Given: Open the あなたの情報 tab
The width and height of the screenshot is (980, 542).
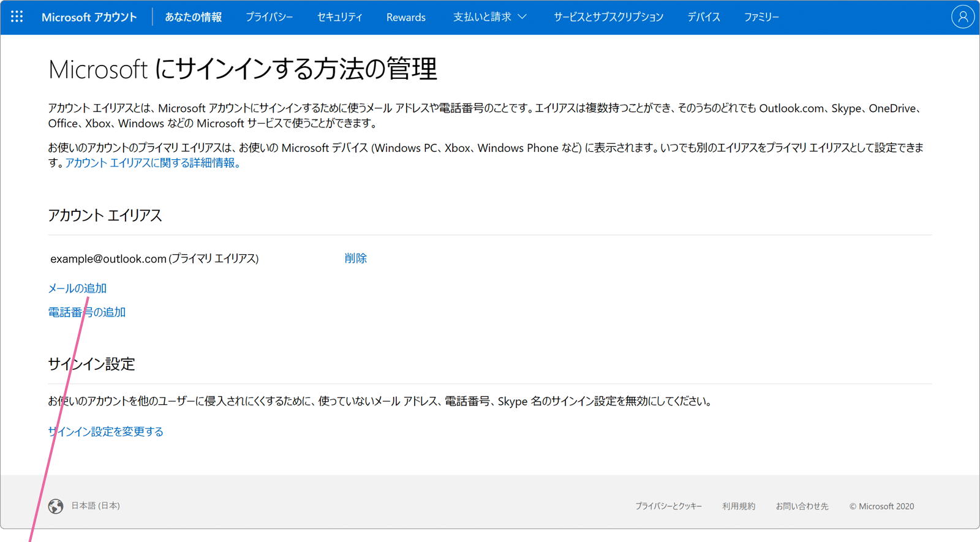Looking at the screenshot, I should point(194,17).
